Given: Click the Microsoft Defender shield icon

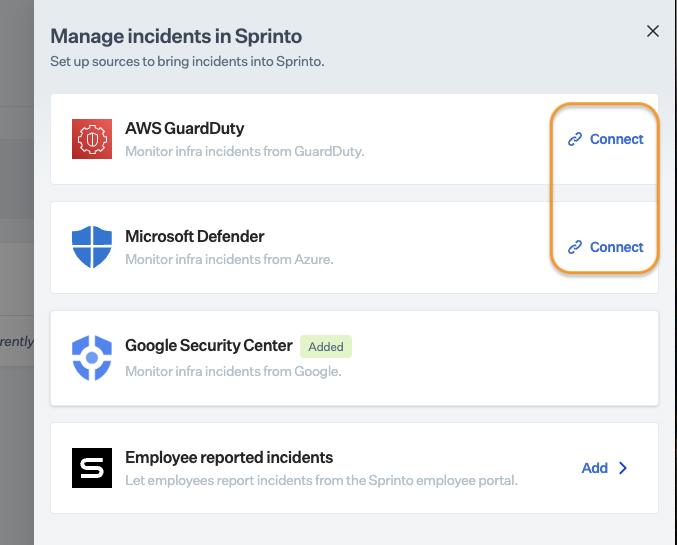Looking at the screenshot, I should coord(92,247).
